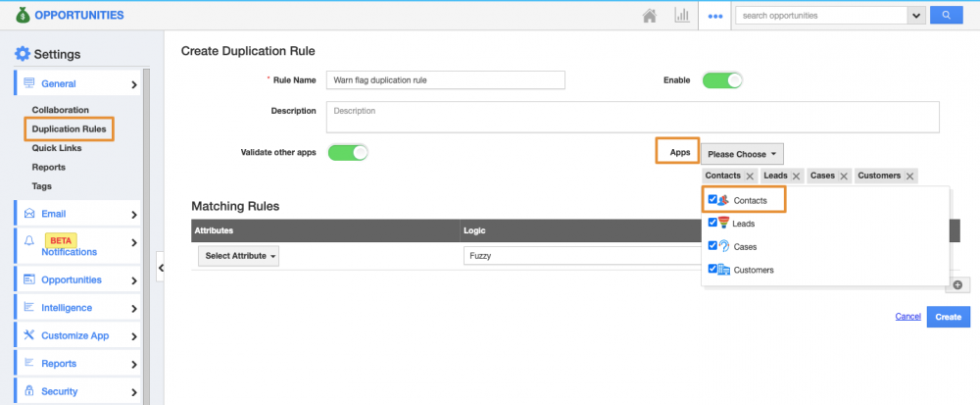
Task: Click the Create button
Action: (x=948, y=317)
